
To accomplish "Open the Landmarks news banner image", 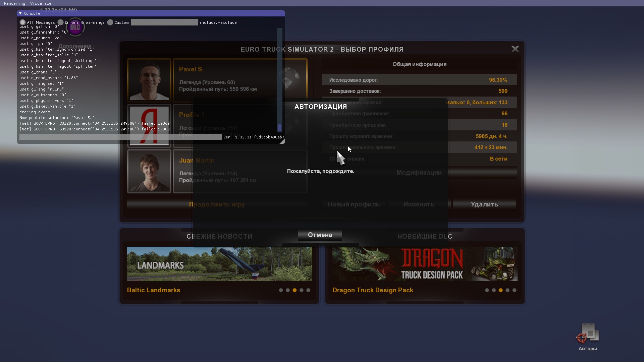I will click(220, 264).
